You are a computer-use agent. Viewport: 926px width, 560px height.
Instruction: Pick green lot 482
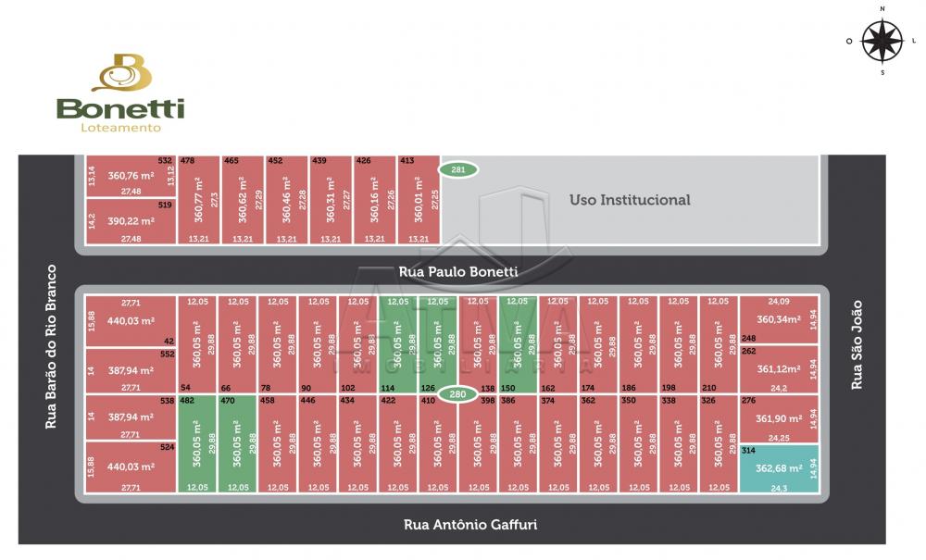(x=196, y=442)
